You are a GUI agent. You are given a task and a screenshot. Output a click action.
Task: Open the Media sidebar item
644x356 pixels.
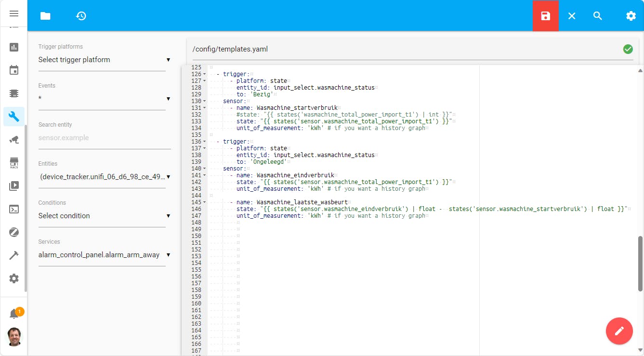pyautogui.click(x=14, y=186)
